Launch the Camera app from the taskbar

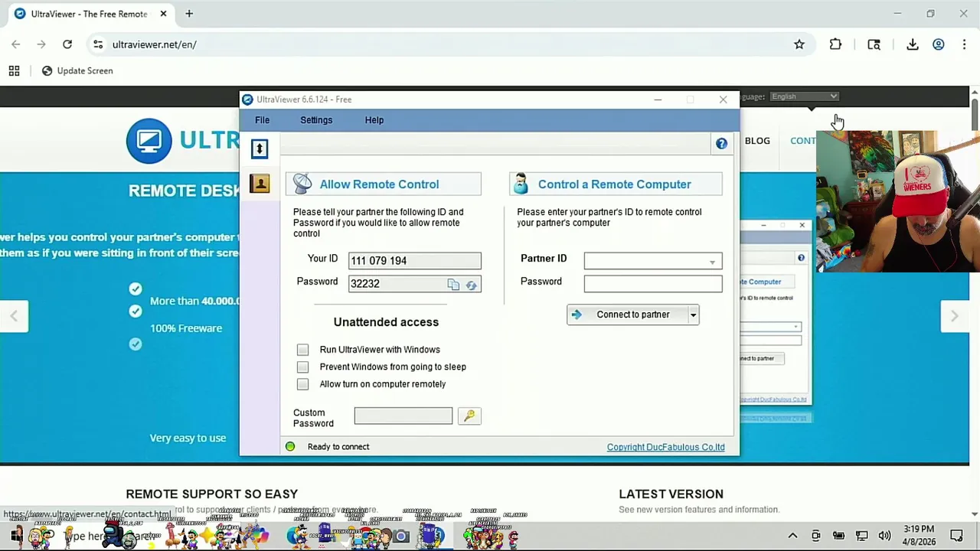pos(401,536)
